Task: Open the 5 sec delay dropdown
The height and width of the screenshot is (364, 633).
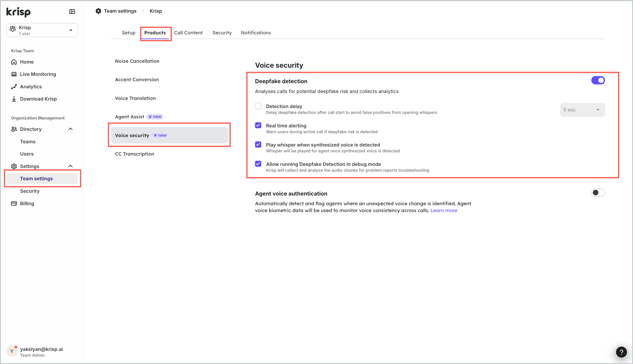Action: point(583,110)
